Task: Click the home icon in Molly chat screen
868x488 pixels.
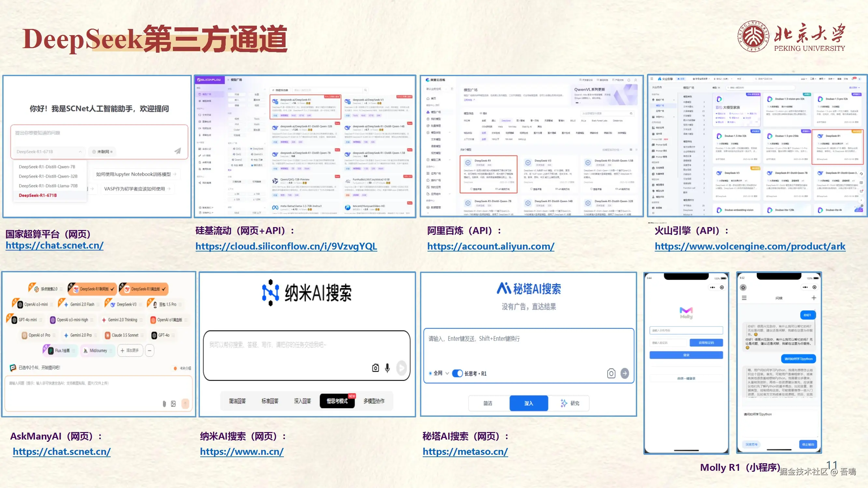Action: 743,287
